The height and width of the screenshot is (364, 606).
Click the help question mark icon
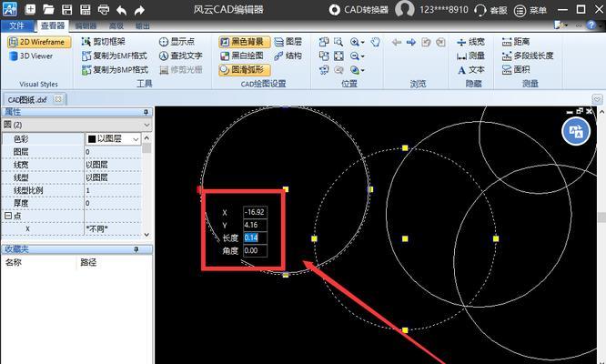[x=591, y=25]
